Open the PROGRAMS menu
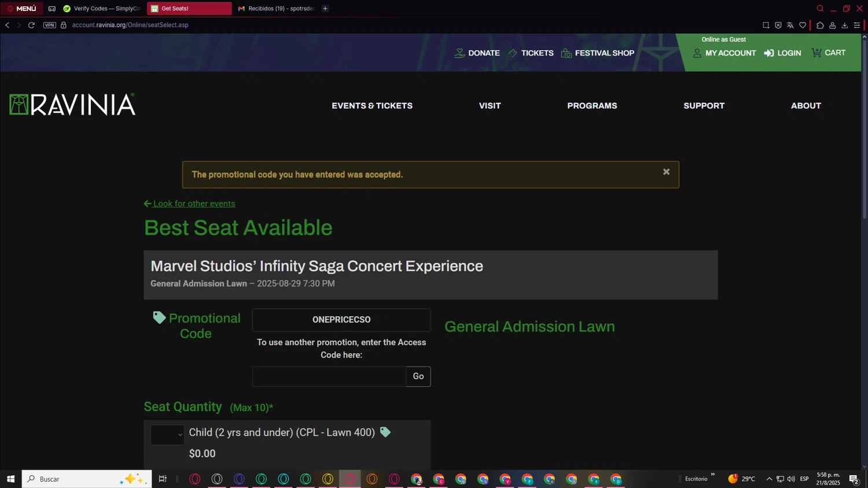 point(592,106)
